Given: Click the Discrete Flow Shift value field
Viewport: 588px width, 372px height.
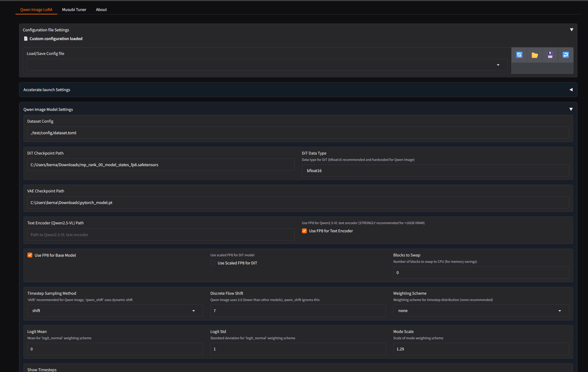Looking at the screenshot, I should tap(298, 311).
